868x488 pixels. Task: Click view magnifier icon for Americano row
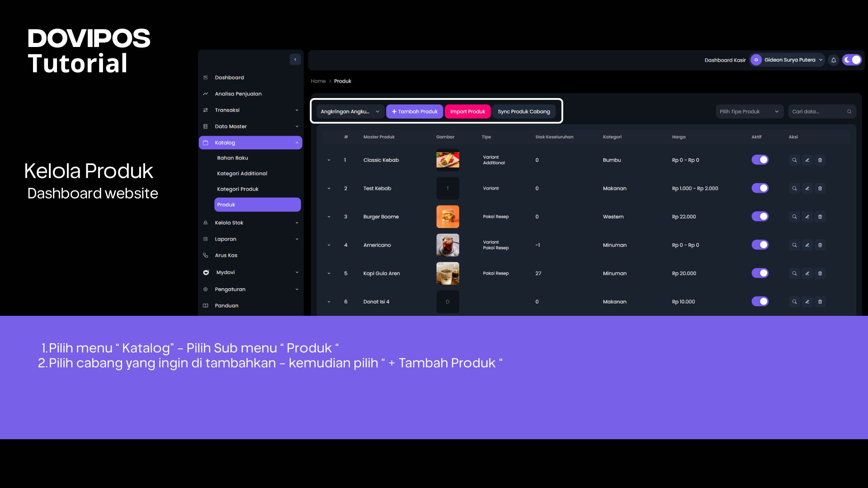click(x=794, y=245)
